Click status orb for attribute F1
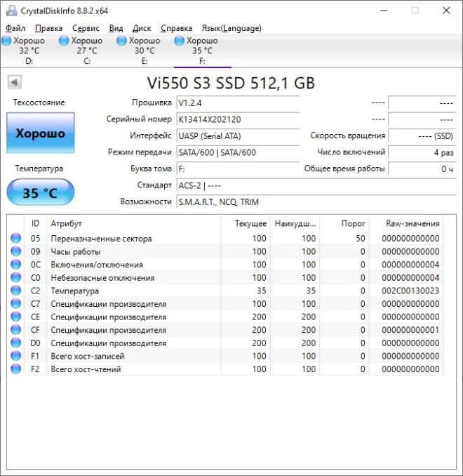 tap(15, 355)
